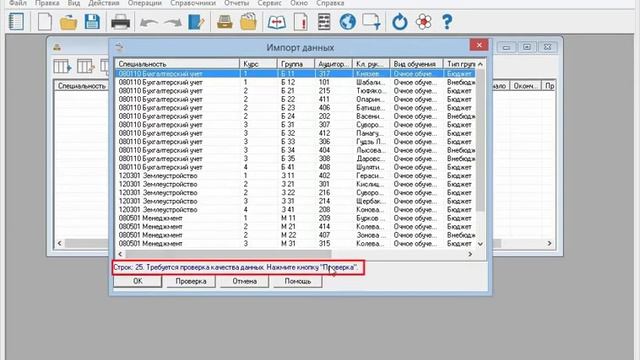Click background window's right scroll arrow
This screenshot has height=360, width=640.
pyautogui.click(x=549, y=243)
